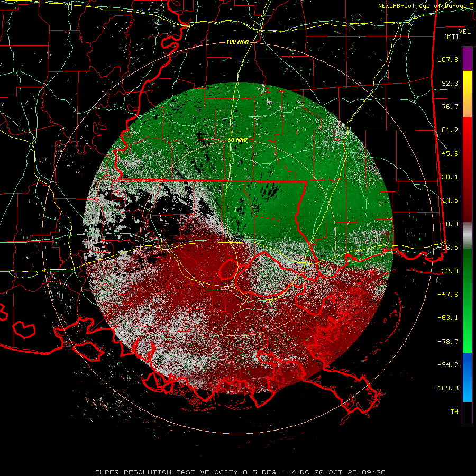Click the -109.8 velocity legend value
The image size is (476, 476).
(446, 388)
